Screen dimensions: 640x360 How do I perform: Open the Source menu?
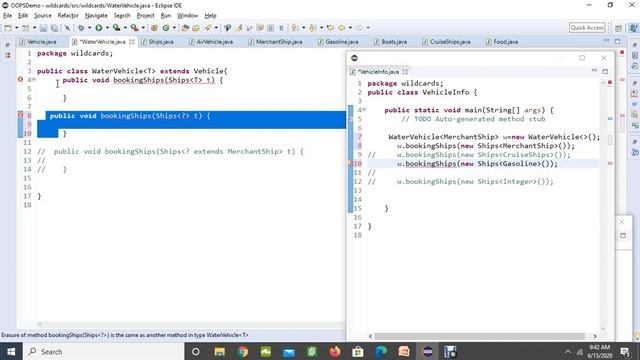pos(43,16)
